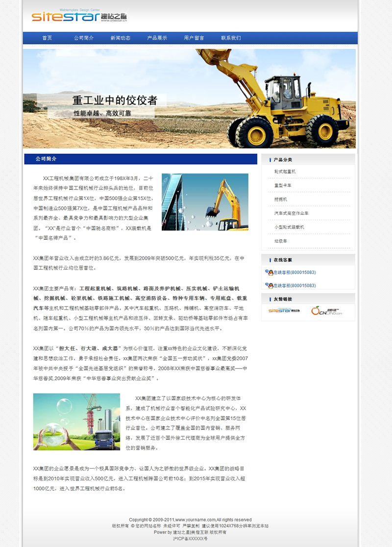The width and height of the screenshot is (392, 547).
Task: Click the SiteStar logo in header
Action: tap(79, 16)
